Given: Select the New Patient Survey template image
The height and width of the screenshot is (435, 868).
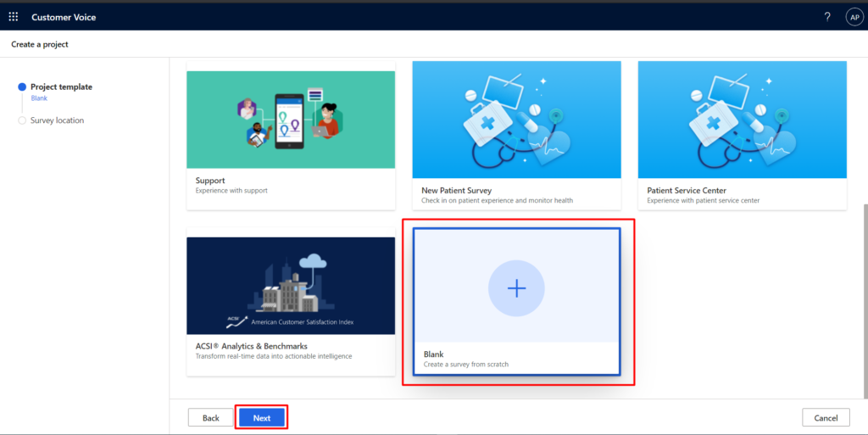Looking at the screenshot, I should [x=516, y=120].
